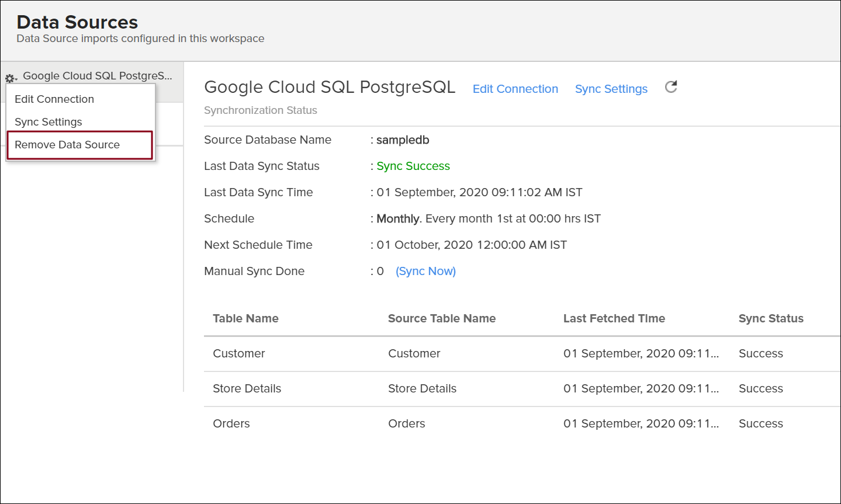
Task: Select "Remove Data Source" from the menu
Action: (x=66, y=144)
